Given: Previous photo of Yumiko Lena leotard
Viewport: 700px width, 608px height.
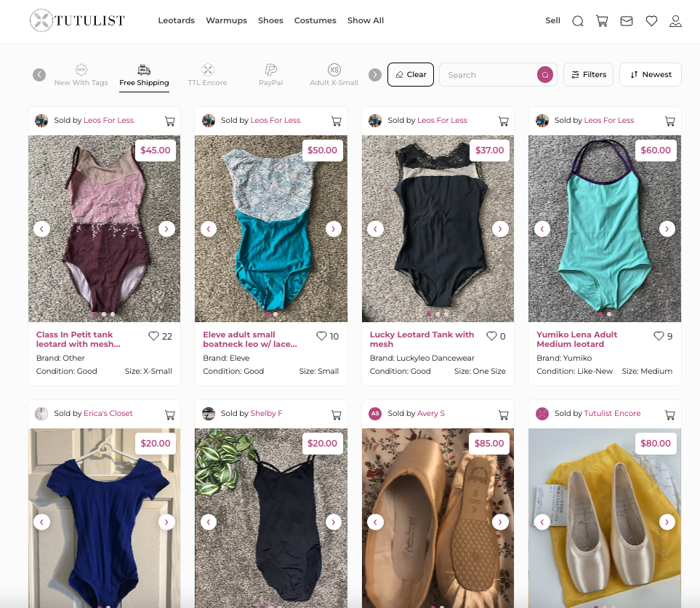Looking at the screenshot, I should 542,229.
